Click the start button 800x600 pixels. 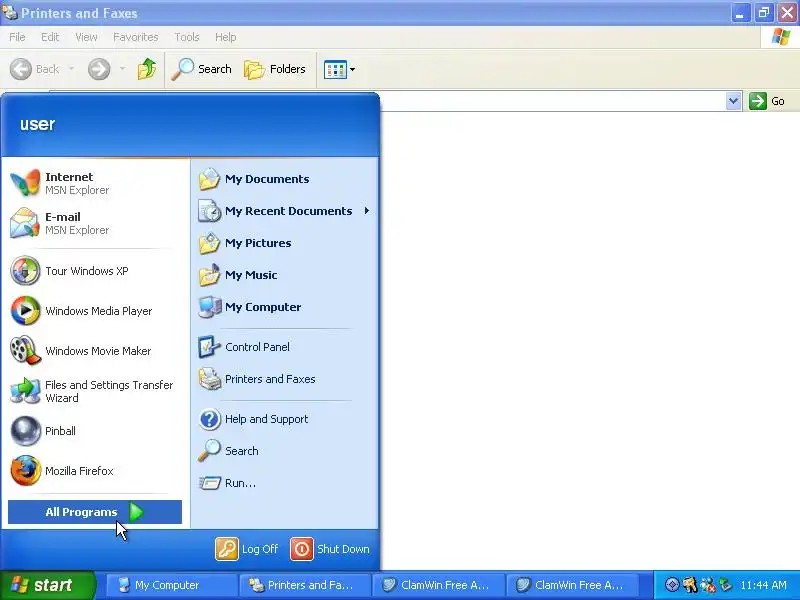pyautogui.click(x=48, y=585)
